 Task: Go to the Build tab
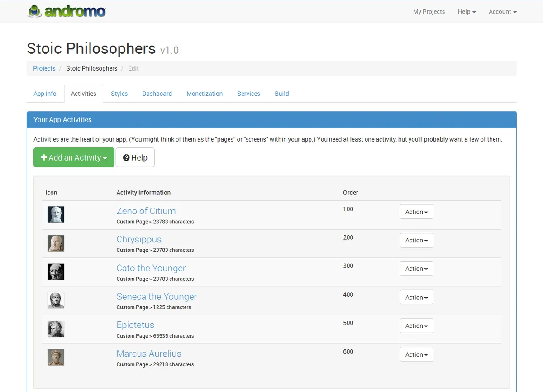tap(281, 94)
